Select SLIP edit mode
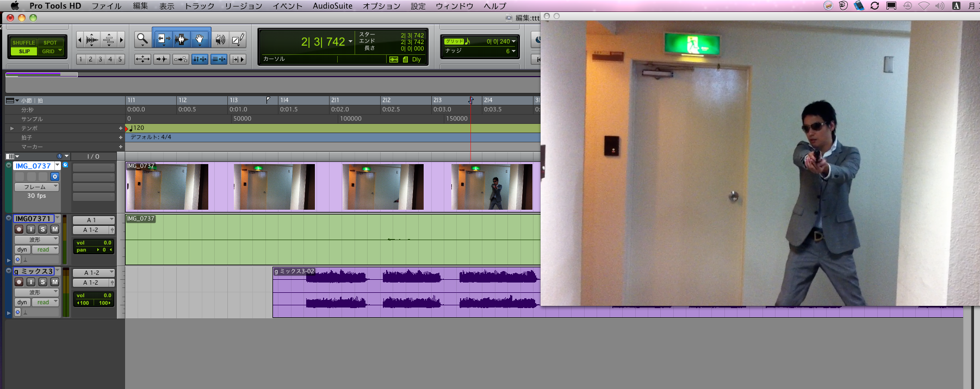Viewport: 980px width, 389px height. tap(23, 51)
